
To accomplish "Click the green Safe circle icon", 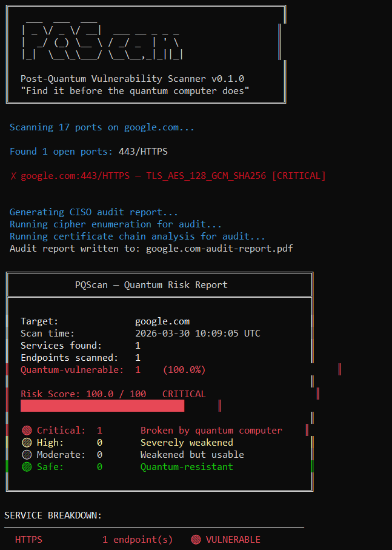I will click(x=27, y=467).
